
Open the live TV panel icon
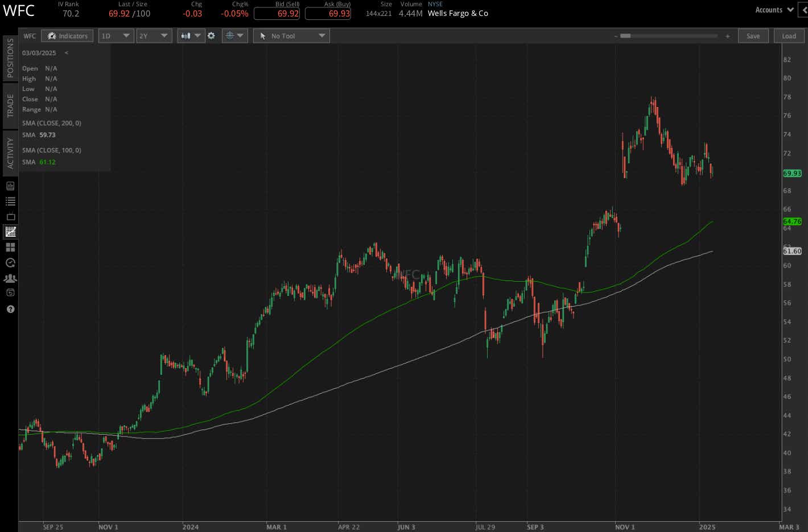[x=9, y=216]
